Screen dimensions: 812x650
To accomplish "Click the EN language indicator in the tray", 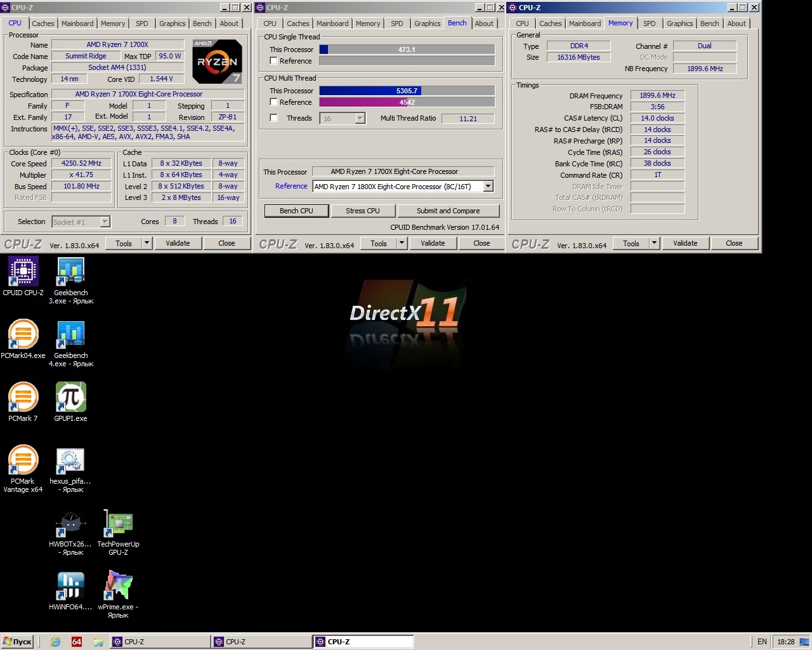I will (762, 642).
